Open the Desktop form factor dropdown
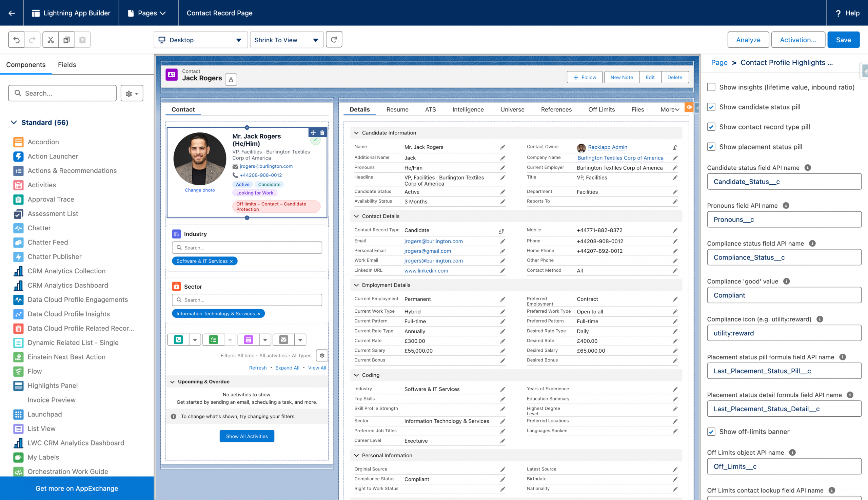Image resolution: width=868 pixels, height=500 pixels. pos(200,40)
